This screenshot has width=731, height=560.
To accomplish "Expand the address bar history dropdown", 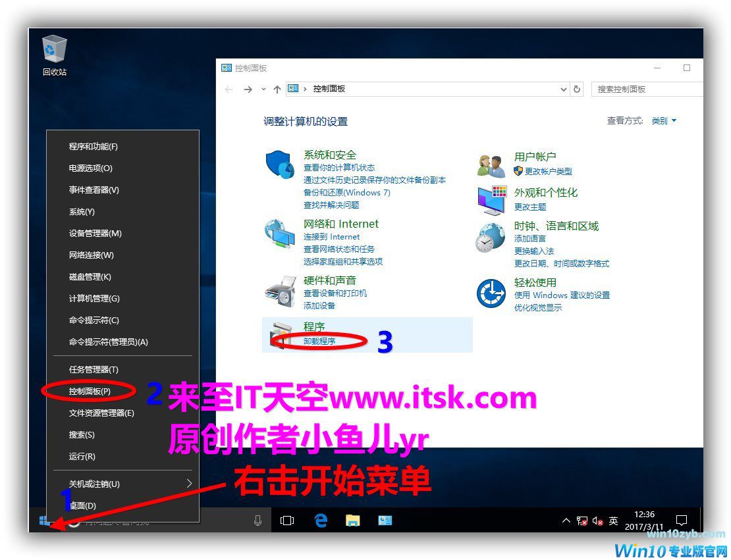I will tap(563, 89).
